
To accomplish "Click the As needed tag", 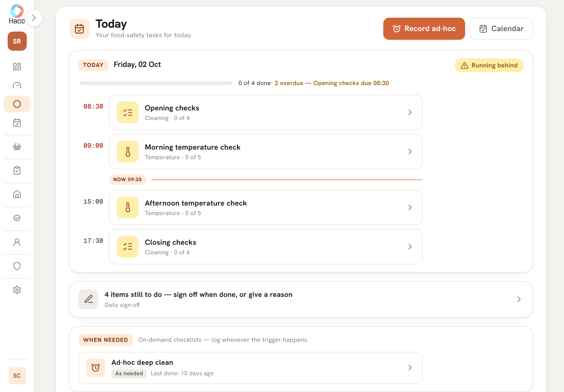I will pyautogui.click(x=129, y=373).
